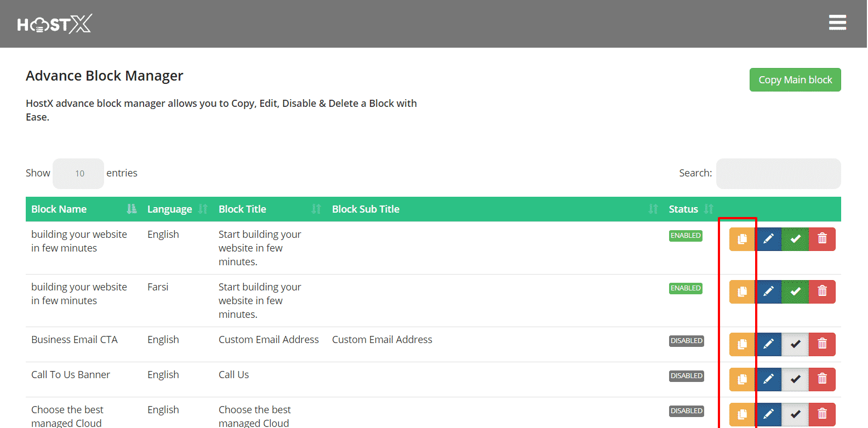
Task: Sort table by Status column
Action: pyautogui.click(x=690, y=209)
